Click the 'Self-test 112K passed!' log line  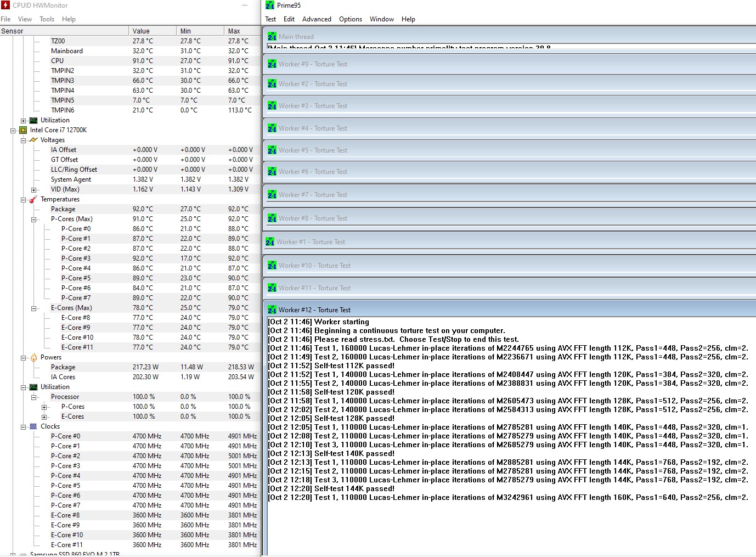pos(331,365)
